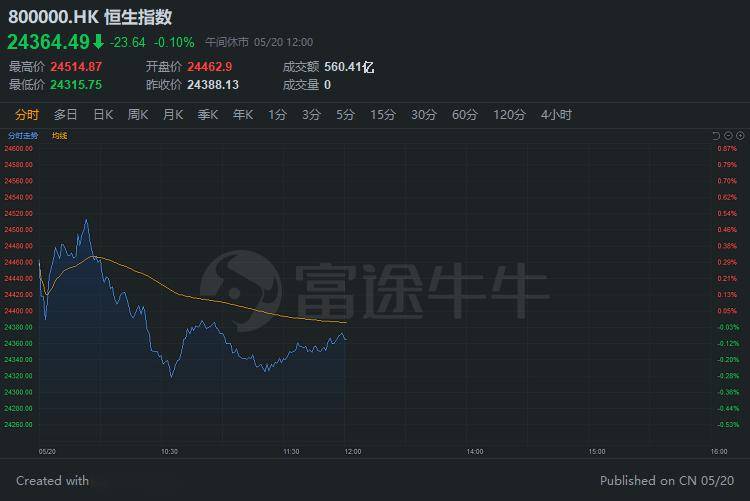Select the 月K monthly chart tab
This screenshot has width=750, height=501.
pos(173,115)
